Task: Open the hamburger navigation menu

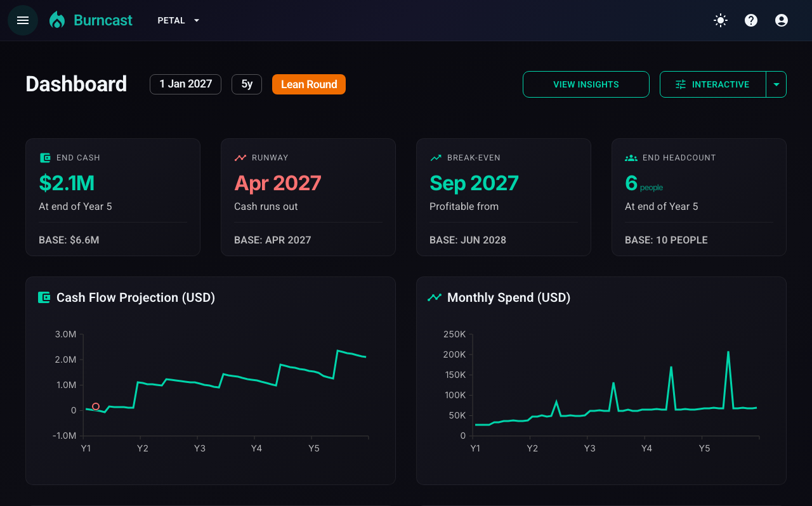Action: 23,20
